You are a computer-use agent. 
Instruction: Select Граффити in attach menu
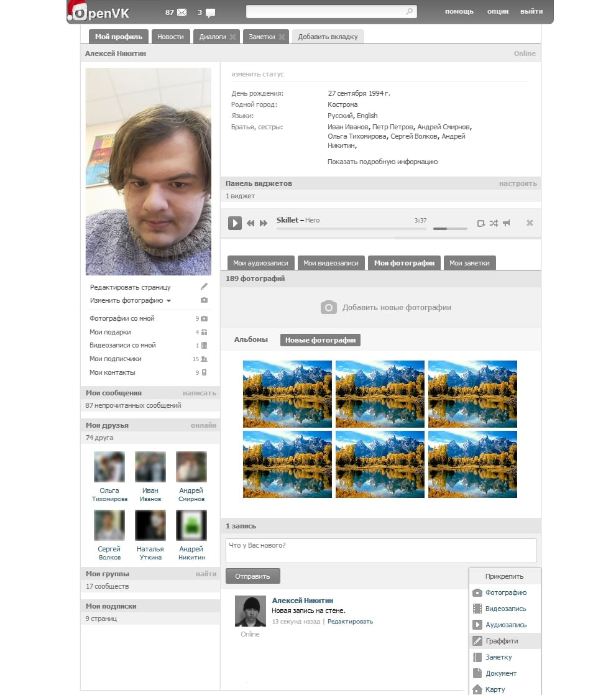click(505, 641)
